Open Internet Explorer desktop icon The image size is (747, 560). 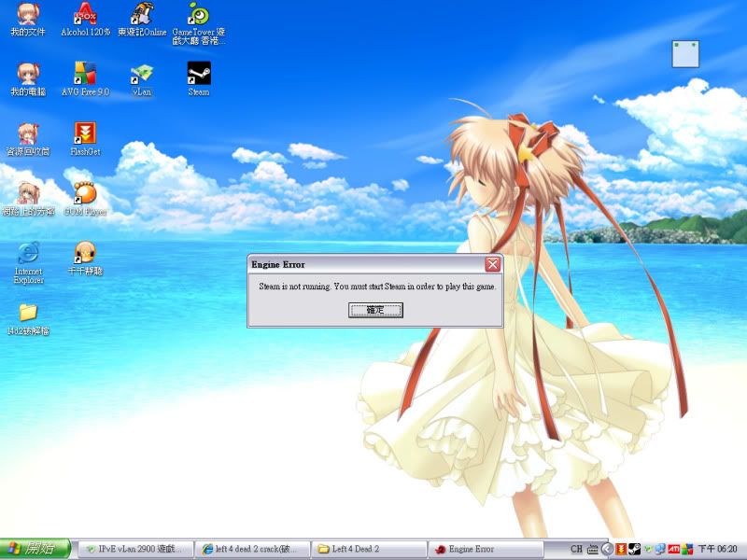point(28,253)
